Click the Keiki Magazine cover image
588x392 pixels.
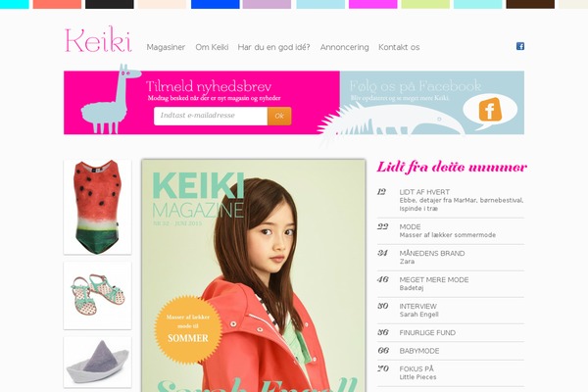254,275
